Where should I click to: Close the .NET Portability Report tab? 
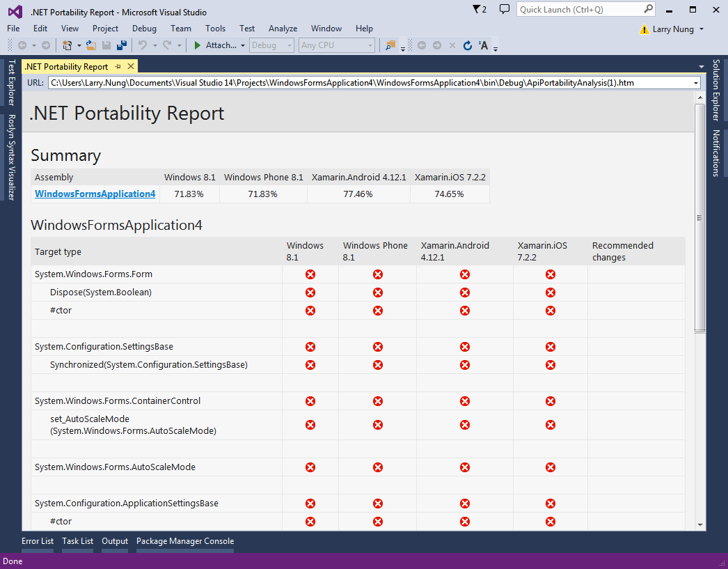pyautogui.click(x=131, y=66)
